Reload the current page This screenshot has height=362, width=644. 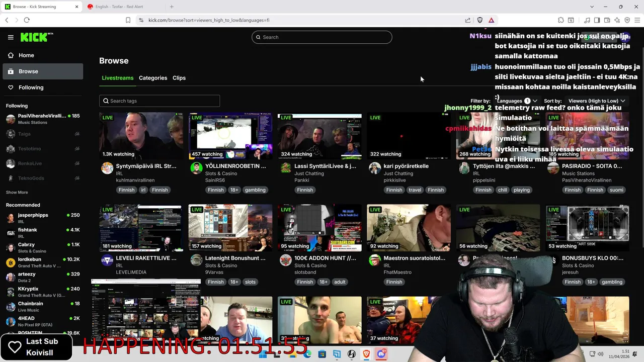(27, 20)
